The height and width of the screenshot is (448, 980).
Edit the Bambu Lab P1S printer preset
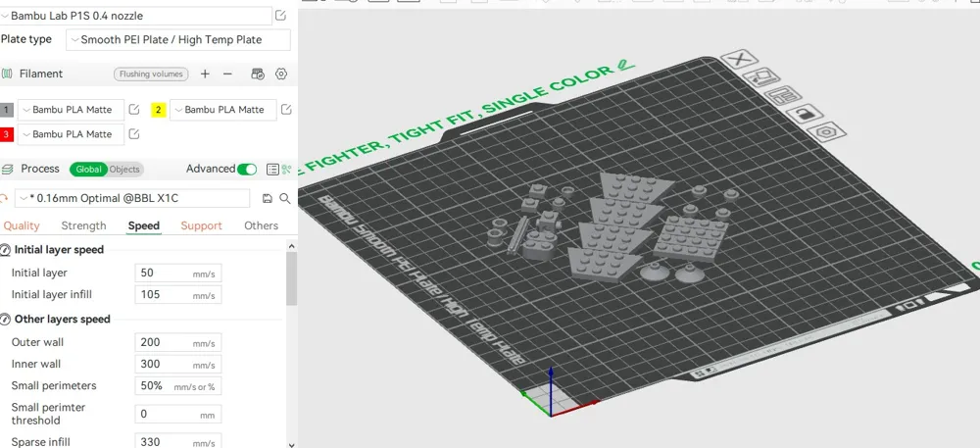[x=280, y=16]
